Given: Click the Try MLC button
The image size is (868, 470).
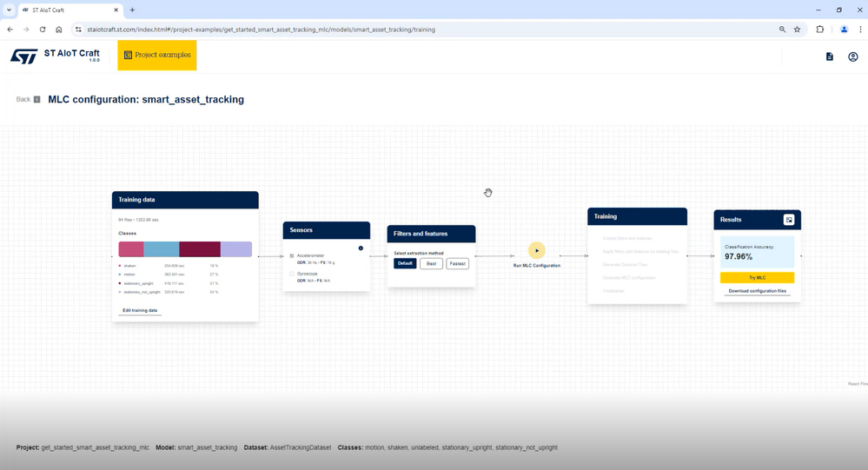Looking at the screenshot, I should click(757, 277).
